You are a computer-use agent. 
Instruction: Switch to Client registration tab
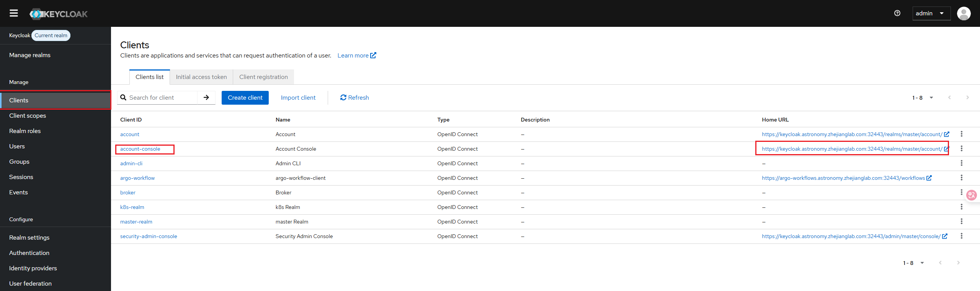coord(263,77)
